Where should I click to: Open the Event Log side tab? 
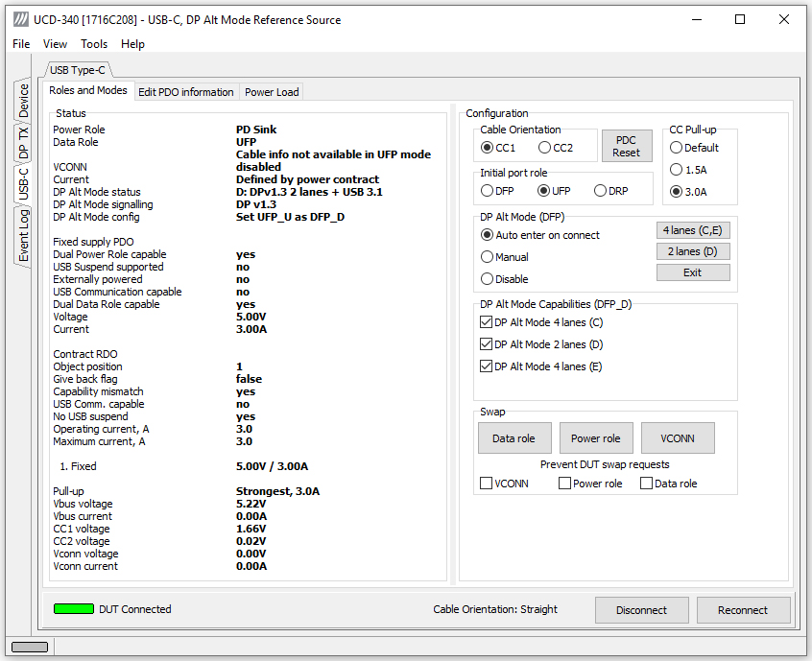(23, 235)
